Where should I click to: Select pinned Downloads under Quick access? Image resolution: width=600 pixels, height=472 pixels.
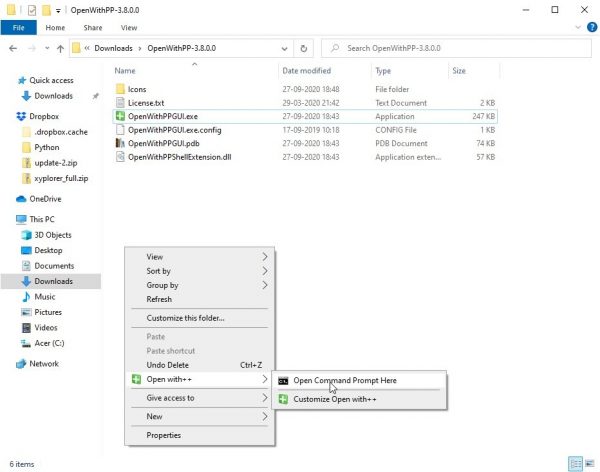pos(54,96)
